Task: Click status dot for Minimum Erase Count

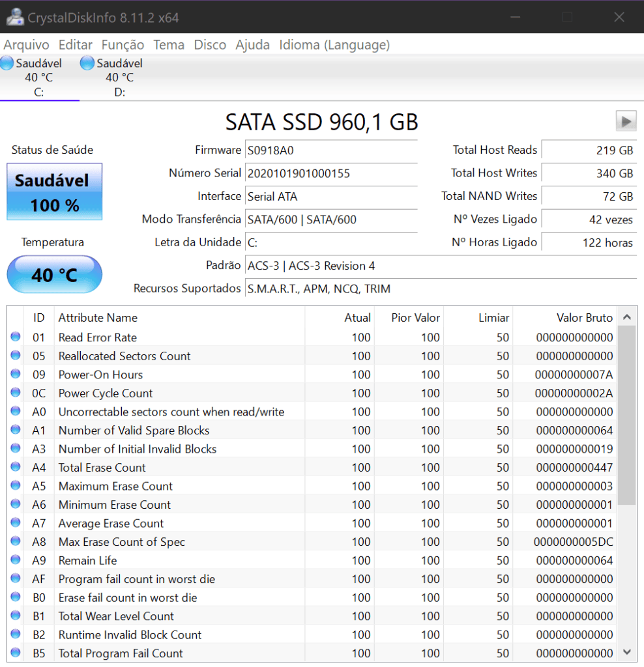Action: pos(16,504)
